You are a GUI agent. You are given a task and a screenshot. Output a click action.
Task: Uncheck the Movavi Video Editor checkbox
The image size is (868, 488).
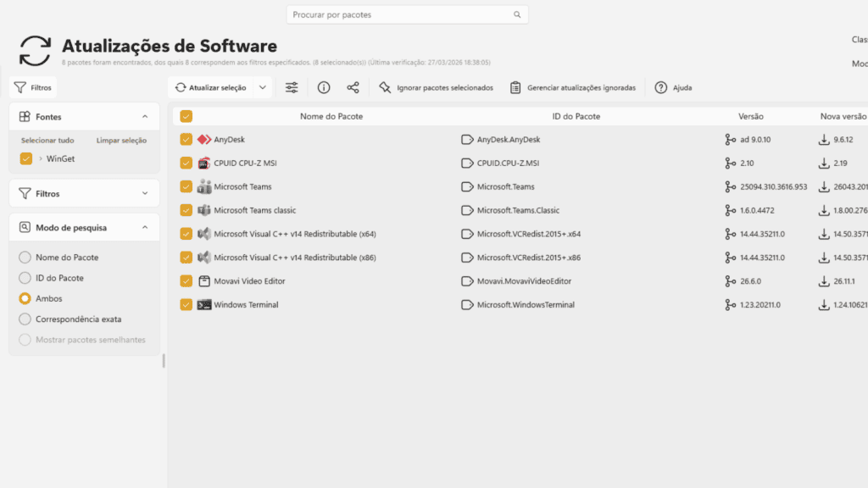186,281
